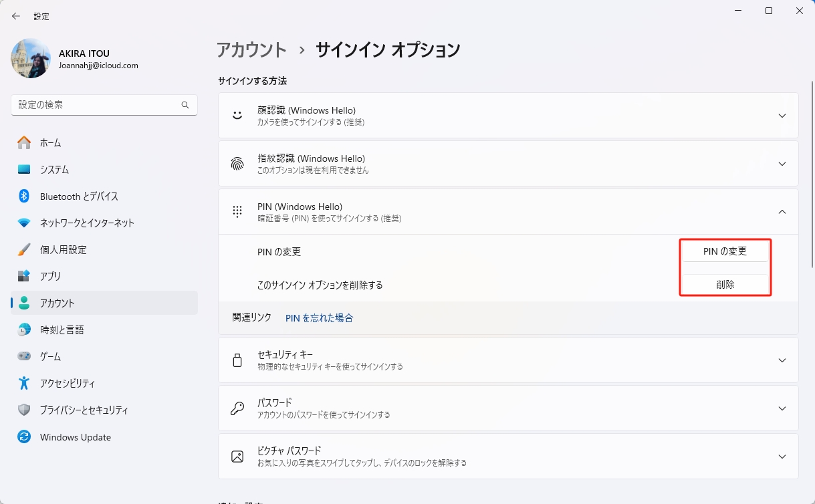Open Personalization via paintbrush icon
The image size is (815, 504).
(x=24, y=249)
